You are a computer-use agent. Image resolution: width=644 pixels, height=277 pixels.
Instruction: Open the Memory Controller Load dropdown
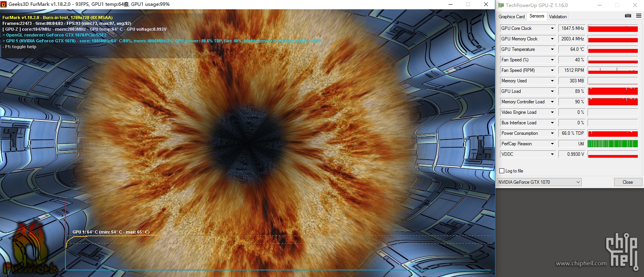[552, 102]
